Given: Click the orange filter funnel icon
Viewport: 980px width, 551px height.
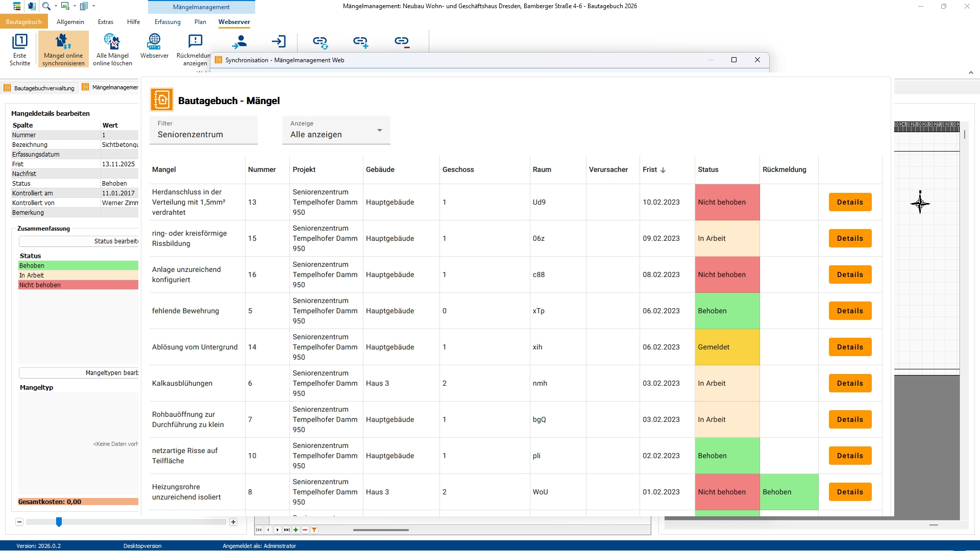Looking at the screenshot, I should (x=314, y=530).
